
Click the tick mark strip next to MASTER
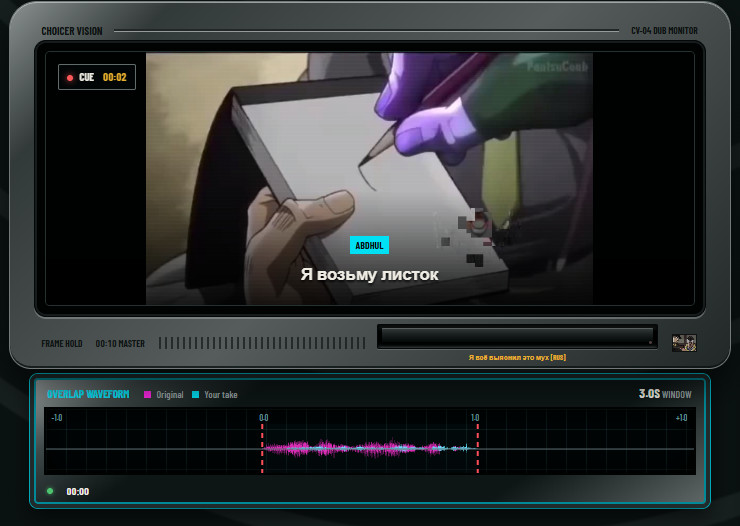262,343
